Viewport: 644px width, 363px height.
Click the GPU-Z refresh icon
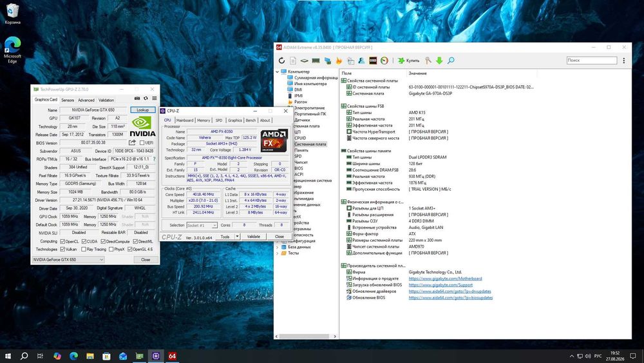146,98
